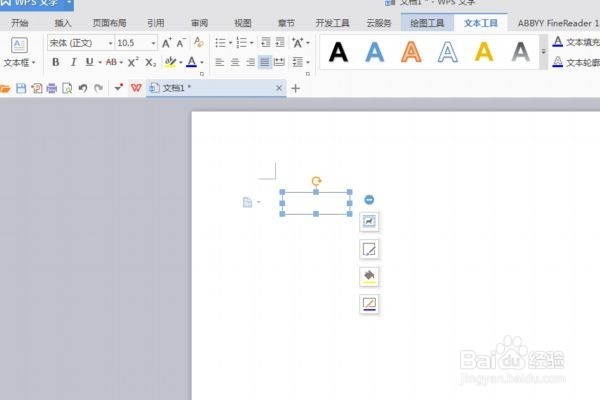
Task: Click the print icon
Action: 52,88
